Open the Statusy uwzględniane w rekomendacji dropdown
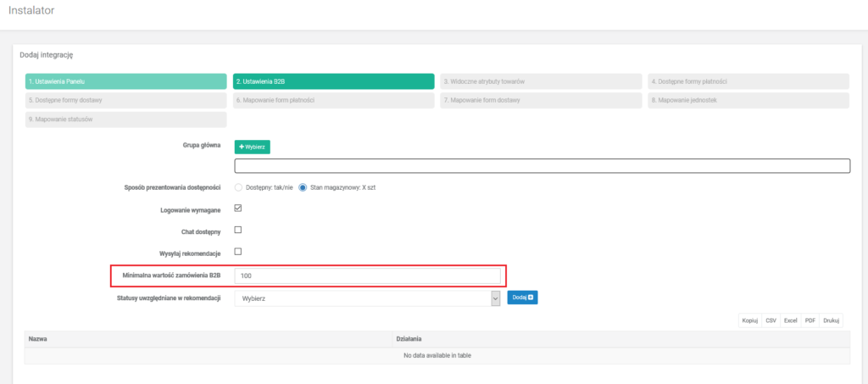The width and height of the screenshot is (868, 384). click(367, 298)
